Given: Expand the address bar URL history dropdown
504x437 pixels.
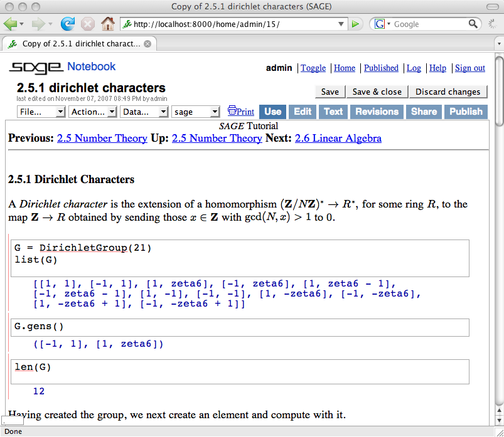Looking at the screenshot, I should pos(341,24).
